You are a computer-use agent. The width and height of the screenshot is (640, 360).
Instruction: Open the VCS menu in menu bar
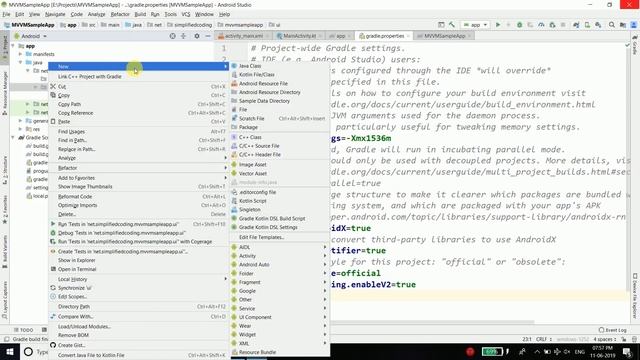(186, 14)
